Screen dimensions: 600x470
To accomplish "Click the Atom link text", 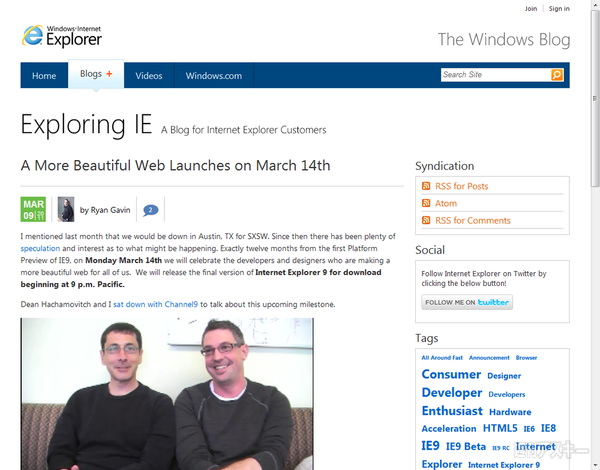I will tap(446, 204).
